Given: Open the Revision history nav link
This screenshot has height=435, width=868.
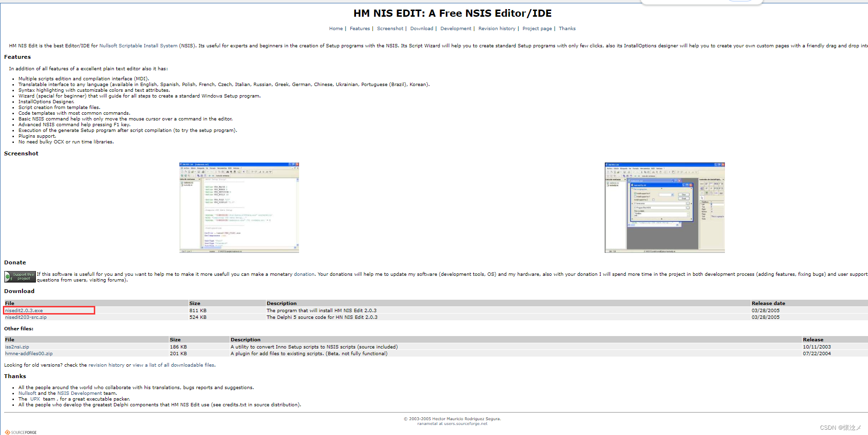Looking at the screenshot, I should pos(497,29).
